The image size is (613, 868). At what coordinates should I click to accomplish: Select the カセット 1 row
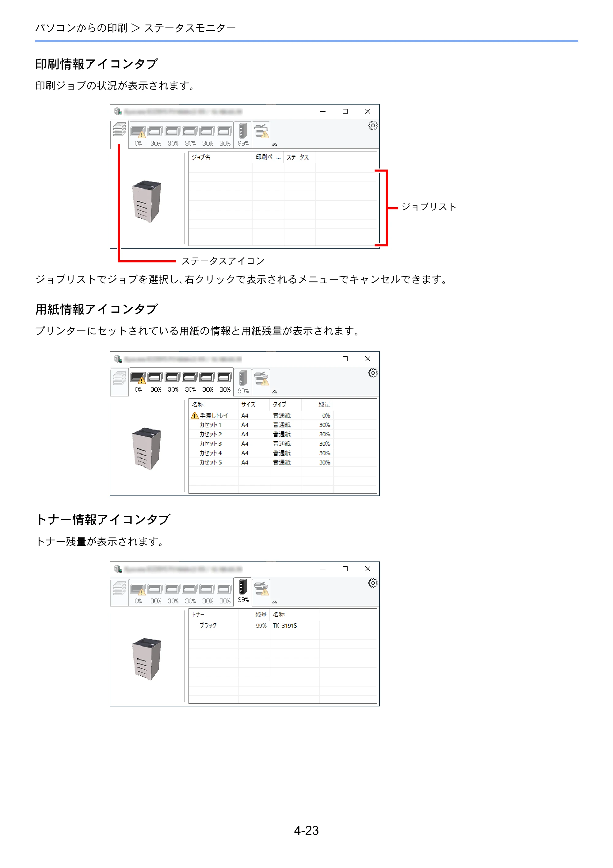pos(261,425)
